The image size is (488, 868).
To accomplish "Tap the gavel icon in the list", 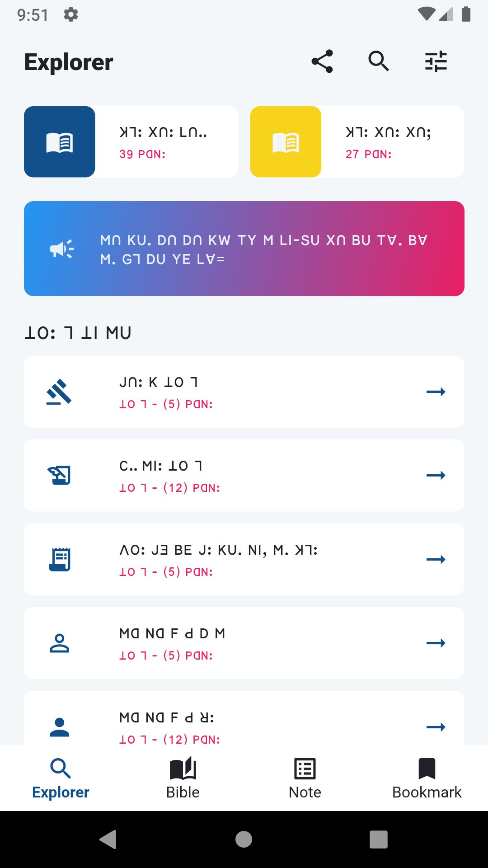I will 60,392.
